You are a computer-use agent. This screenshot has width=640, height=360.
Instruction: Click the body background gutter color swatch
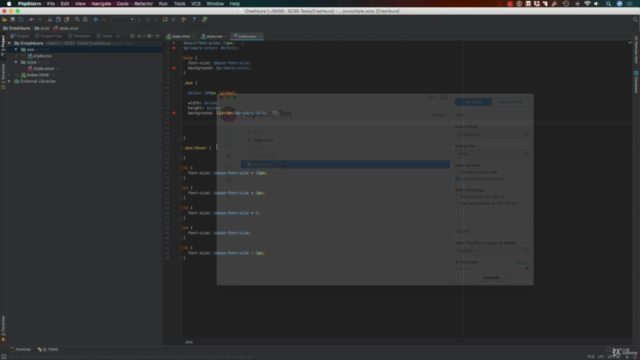(174, 68)
